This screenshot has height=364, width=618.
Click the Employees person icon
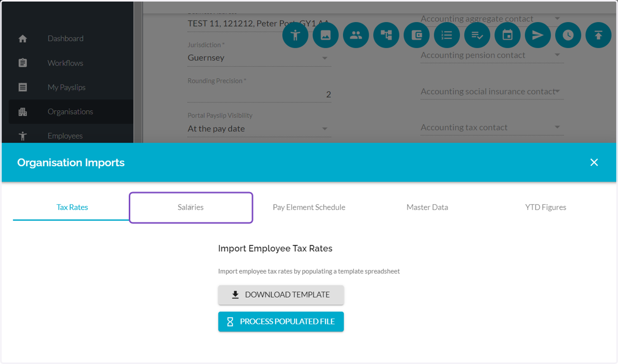(23, 136)
